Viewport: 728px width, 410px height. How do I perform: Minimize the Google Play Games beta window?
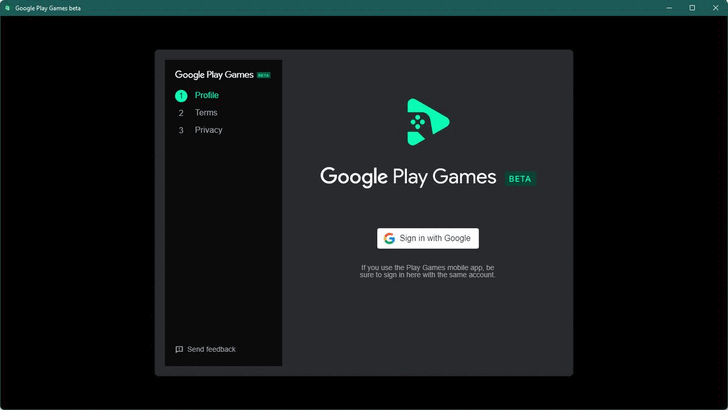tap(669, 8)
